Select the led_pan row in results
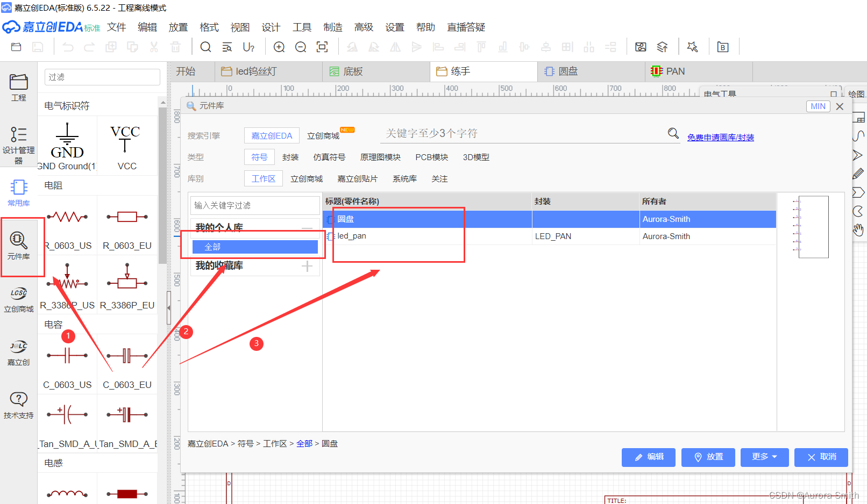867x504 pixels. (x=549, y=236)
